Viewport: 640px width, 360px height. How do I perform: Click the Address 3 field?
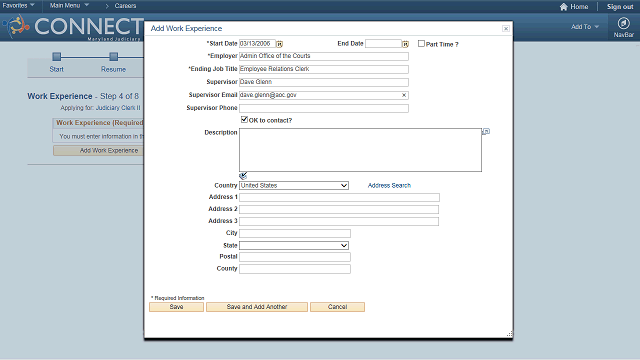click(339, 221)
